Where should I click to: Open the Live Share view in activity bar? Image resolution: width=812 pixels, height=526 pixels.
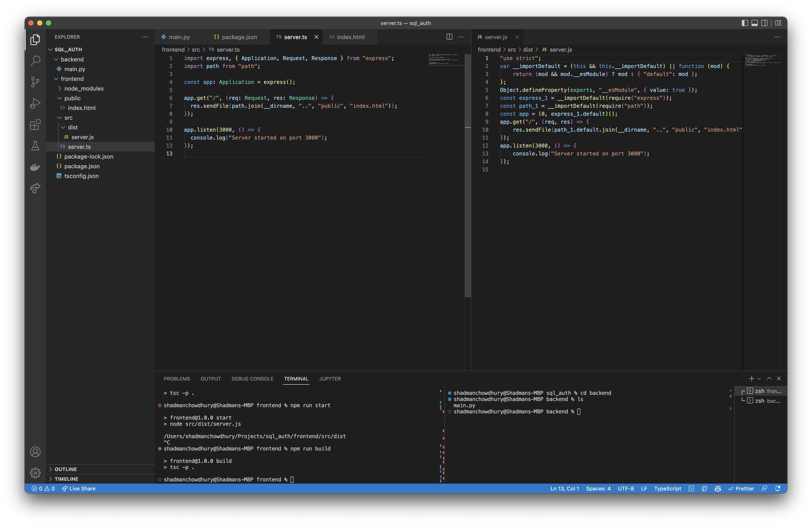coord(35,188)
